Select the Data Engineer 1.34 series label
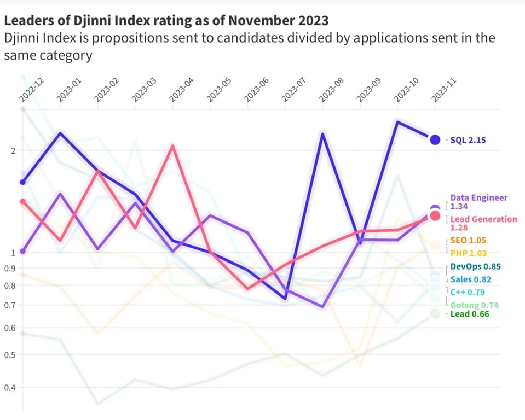 tap(478, 202)
